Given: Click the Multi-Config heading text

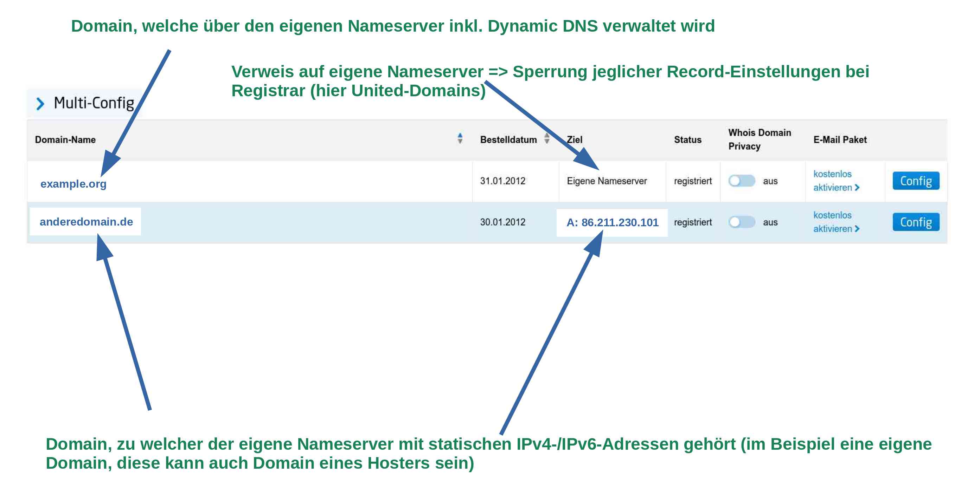Looking at the screenshot, I should click(x=94, y=103).
